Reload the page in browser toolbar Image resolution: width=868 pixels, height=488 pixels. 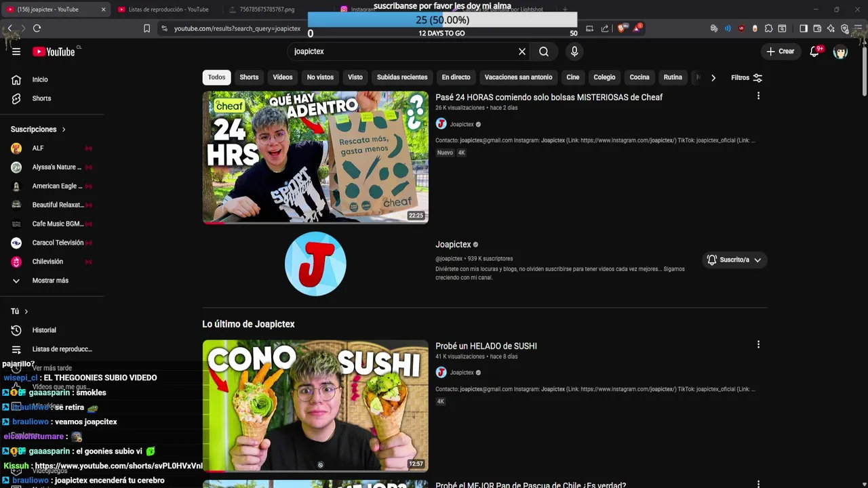coord(37,28)
